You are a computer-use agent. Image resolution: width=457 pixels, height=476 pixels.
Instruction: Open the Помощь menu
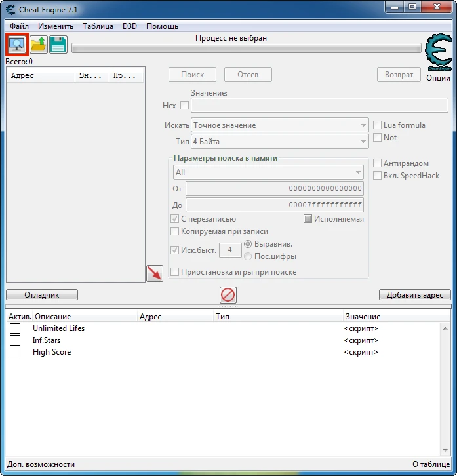(x=162, y=26)
